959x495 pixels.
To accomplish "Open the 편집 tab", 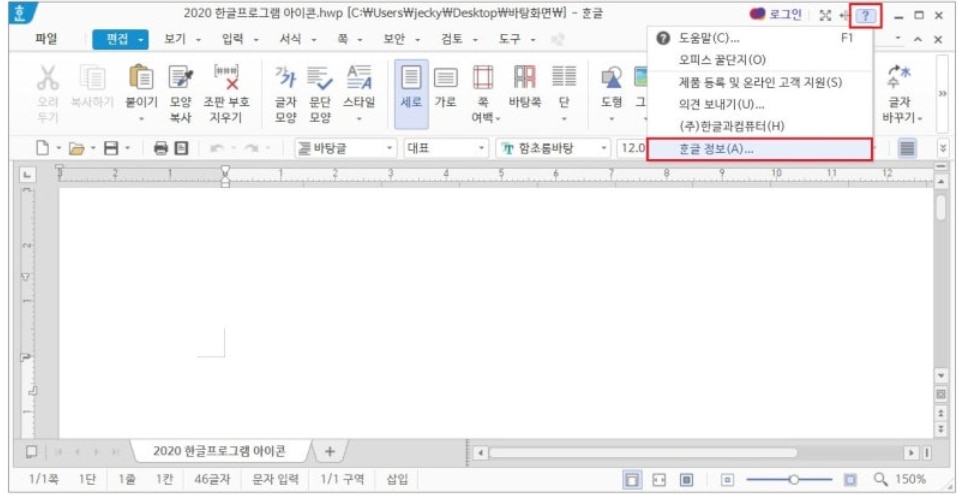I will [120, 40].
